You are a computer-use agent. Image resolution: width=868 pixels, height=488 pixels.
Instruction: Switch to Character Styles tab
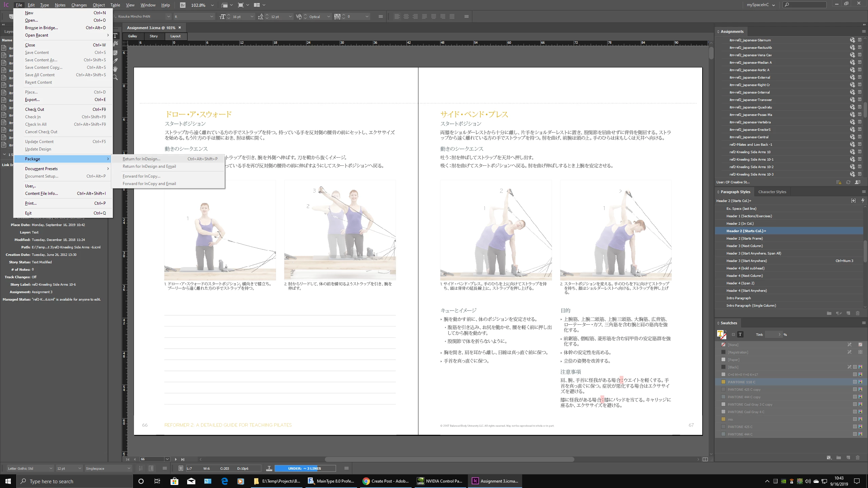click(x=772, y=192)
